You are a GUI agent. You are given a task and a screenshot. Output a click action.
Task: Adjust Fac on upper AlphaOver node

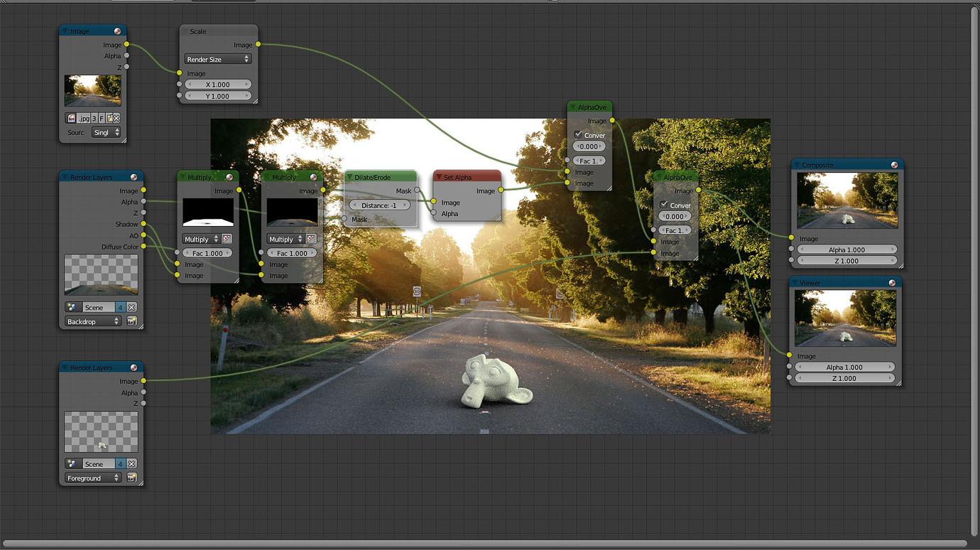(589, 161)
